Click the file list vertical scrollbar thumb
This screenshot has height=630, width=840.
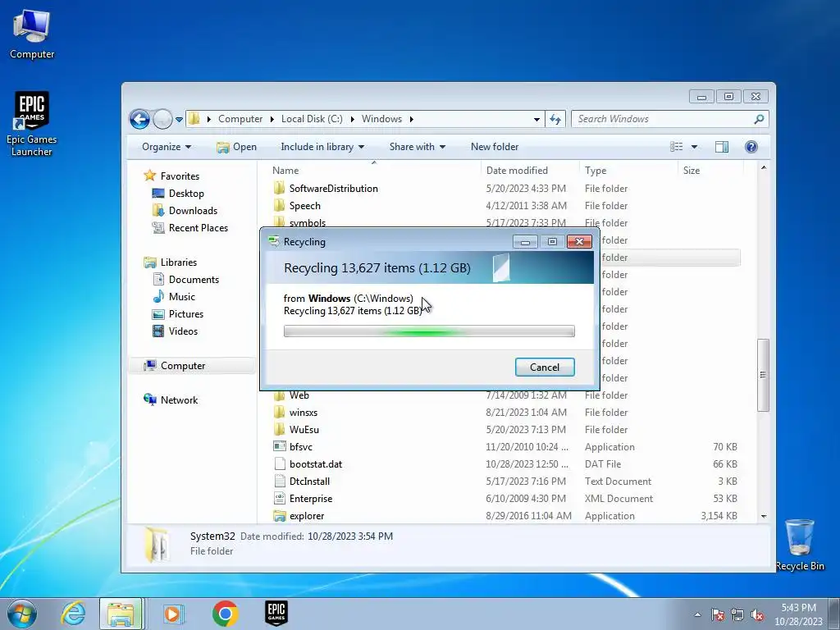(x=764, y=375)
